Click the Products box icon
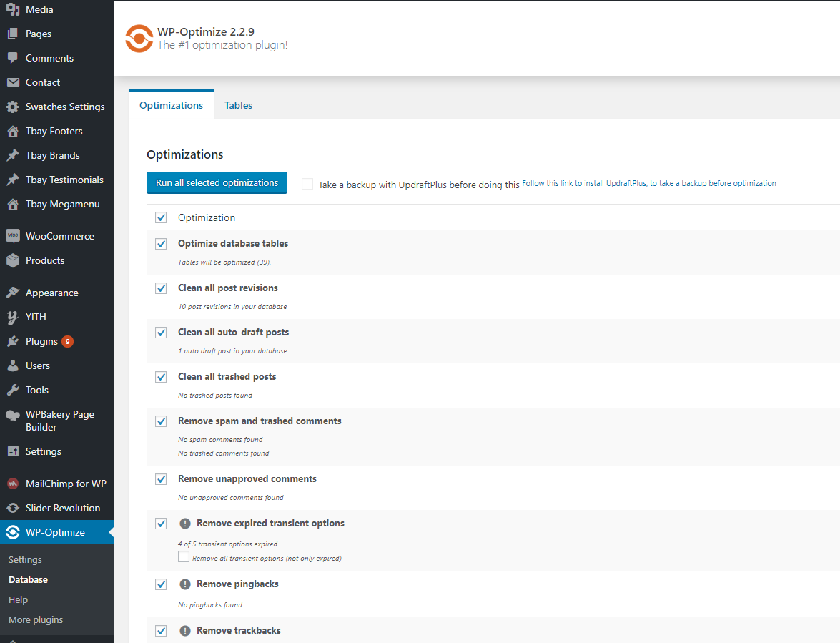The height and width of the screenshot is (643, 840). 12,260
